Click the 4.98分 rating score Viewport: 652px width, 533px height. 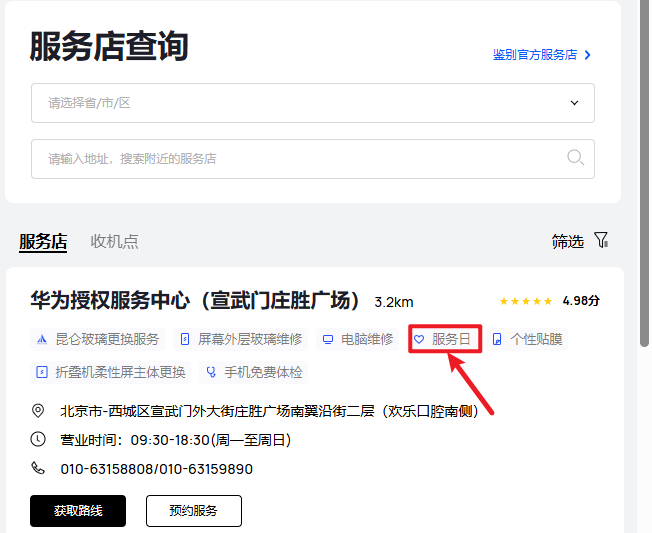tap(581, 301)
